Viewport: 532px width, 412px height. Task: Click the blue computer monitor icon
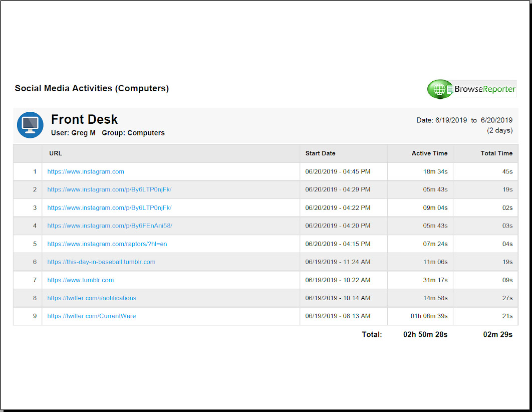[x=30, y=125]
